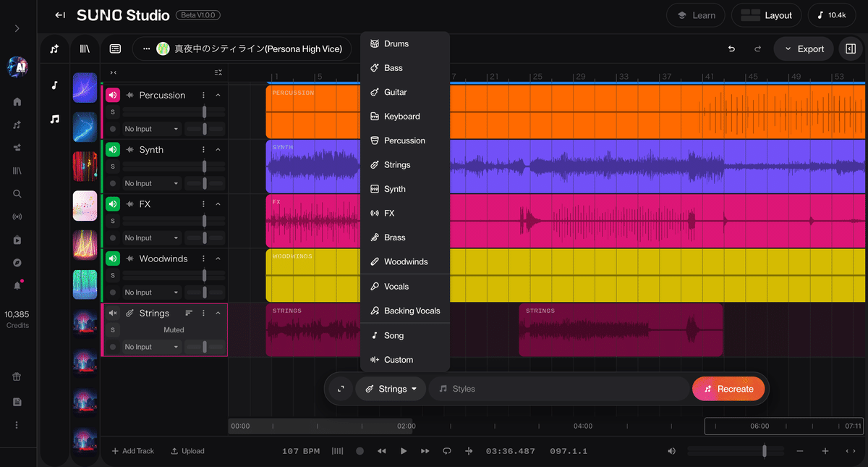Click the undo icon near Export

point(731,49)
